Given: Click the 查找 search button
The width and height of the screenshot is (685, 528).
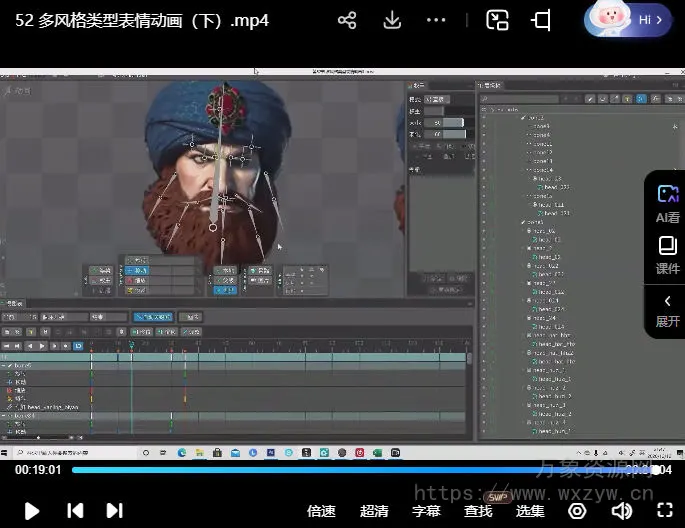Looking at the screenshot, I should point(478,511).
